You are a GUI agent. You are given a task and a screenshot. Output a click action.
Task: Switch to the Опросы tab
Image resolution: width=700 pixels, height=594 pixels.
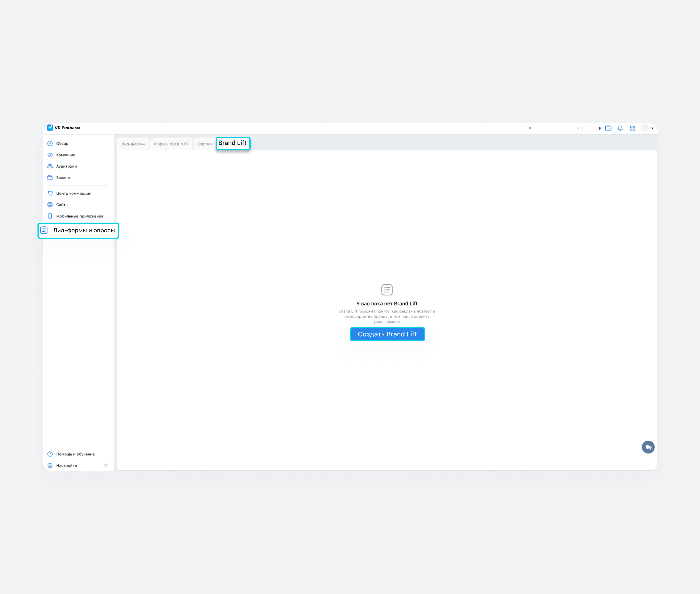tap(205, 144)
